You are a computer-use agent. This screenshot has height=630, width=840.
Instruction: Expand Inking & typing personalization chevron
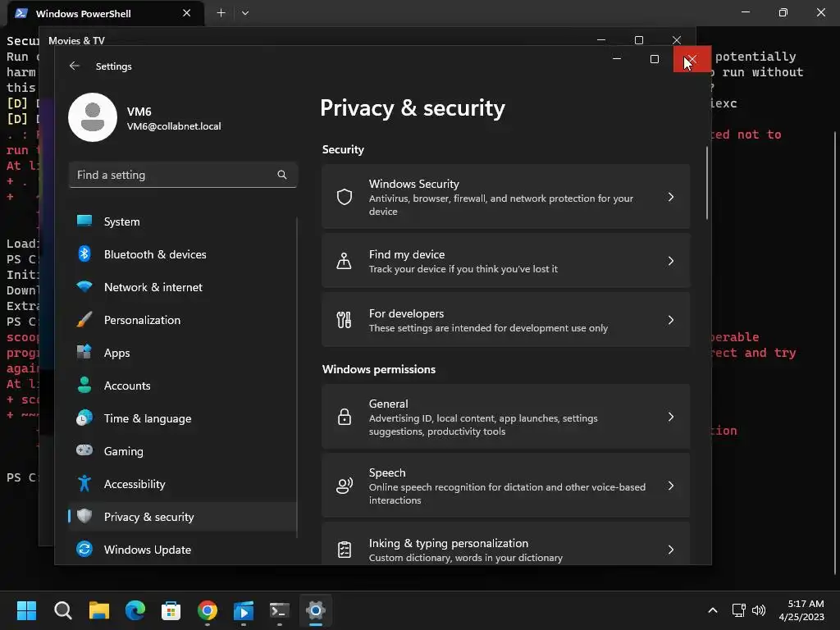(x=671, y=549)
